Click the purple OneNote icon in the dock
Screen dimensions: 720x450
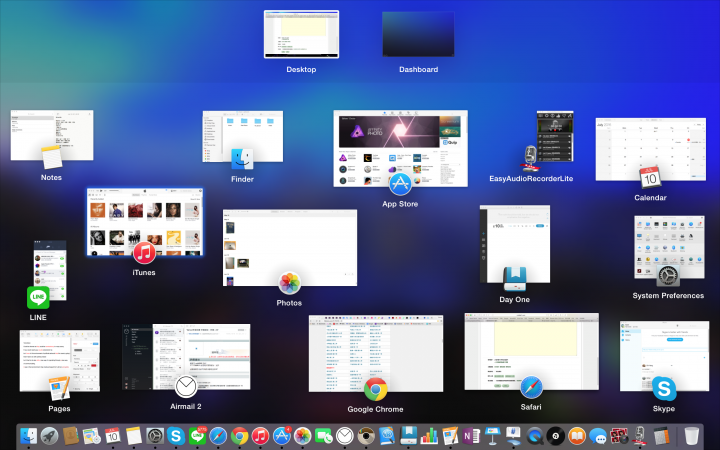tap(472, 436)
